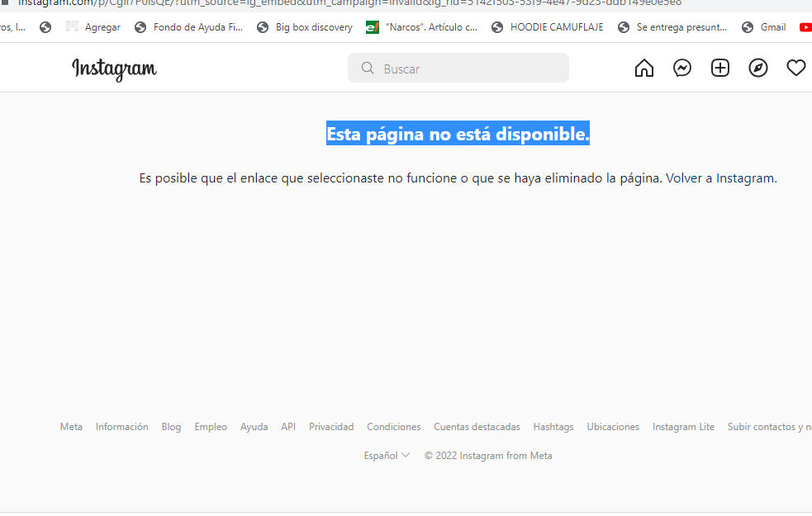Open the Explore compass icon
Screen dimensions: 812x516
pos(758,68)
